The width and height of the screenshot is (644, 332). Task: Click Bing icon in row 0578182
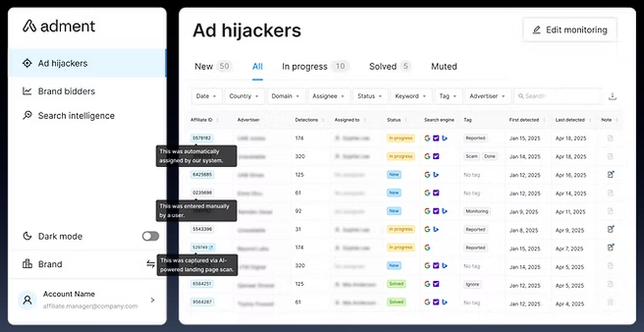coord(445,138)
